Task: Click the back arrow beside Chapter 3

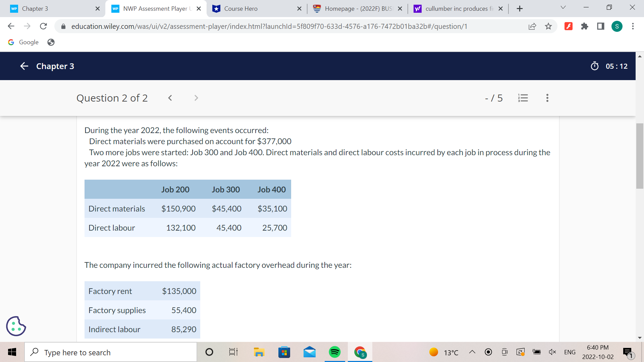Action: tap(24, 66)
